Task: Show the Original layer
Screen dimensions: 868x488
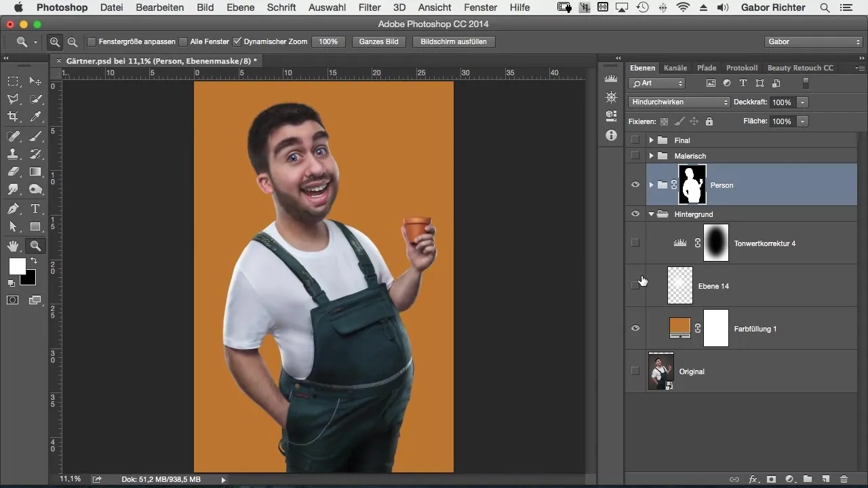Action: [635, 371]
